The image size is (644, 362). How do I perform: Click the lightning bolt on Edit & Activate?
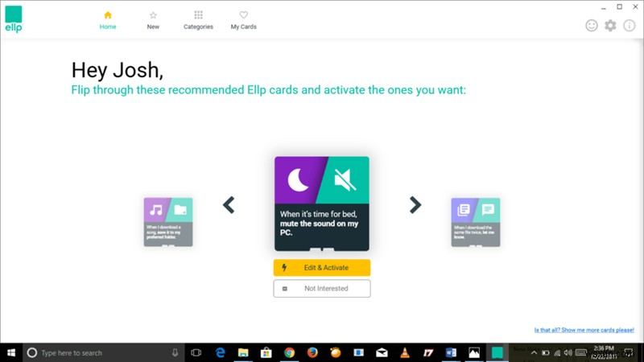[x=284, y=268]
